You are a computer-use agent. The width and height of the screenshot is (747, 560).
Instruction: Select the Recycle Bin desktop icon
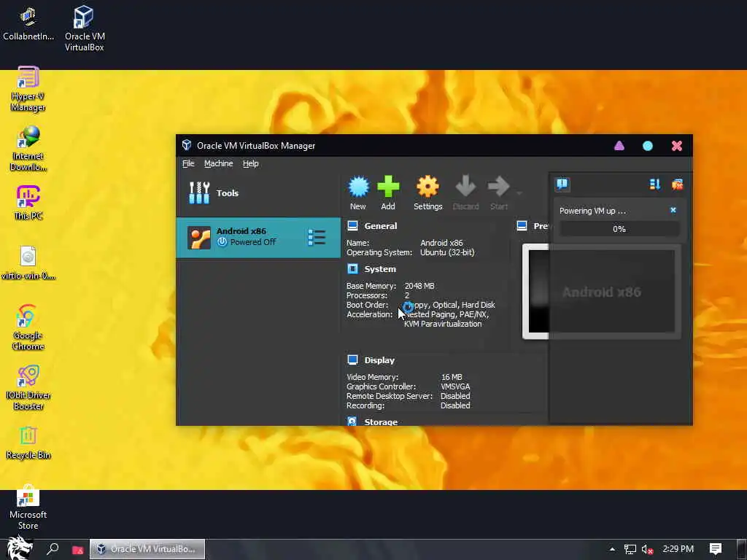coord(28,443)
